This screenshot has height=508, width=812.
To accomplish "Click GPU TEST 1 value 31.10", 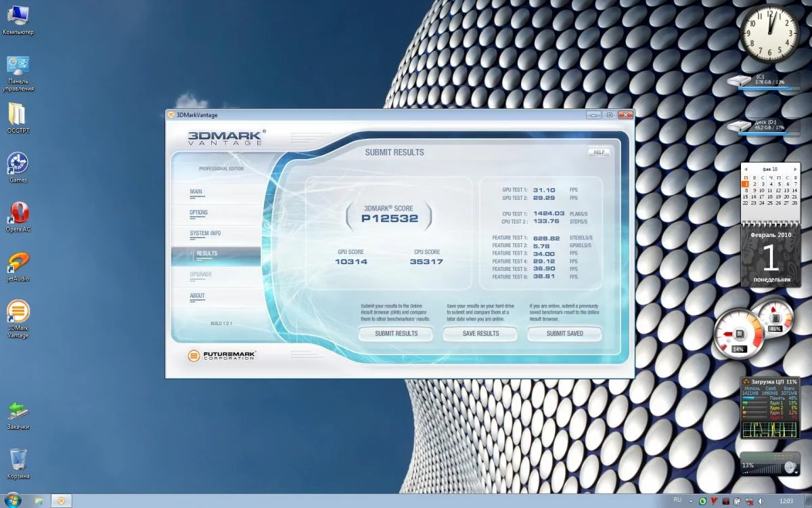I will click(x=544, y=190).
